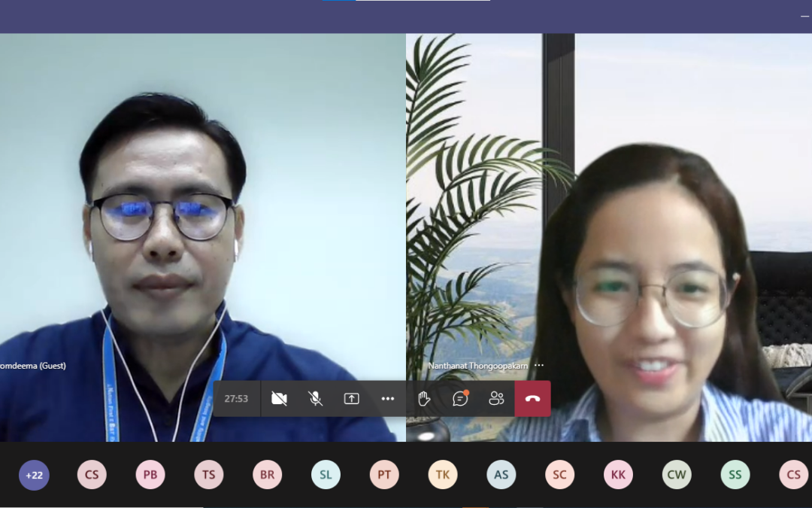Select the TK participant avatar
The width and height of the screenshot is (812, 508).
443,475
